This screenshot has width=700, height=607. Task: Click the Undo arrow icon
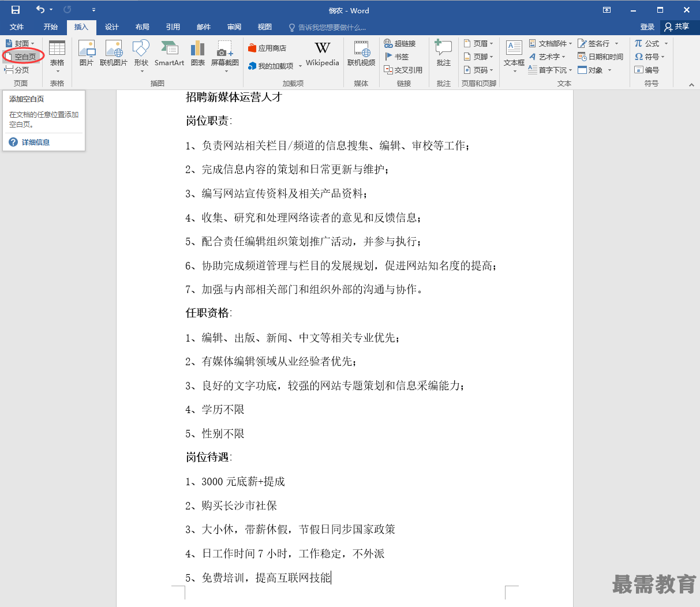click(x=40, y=10)
